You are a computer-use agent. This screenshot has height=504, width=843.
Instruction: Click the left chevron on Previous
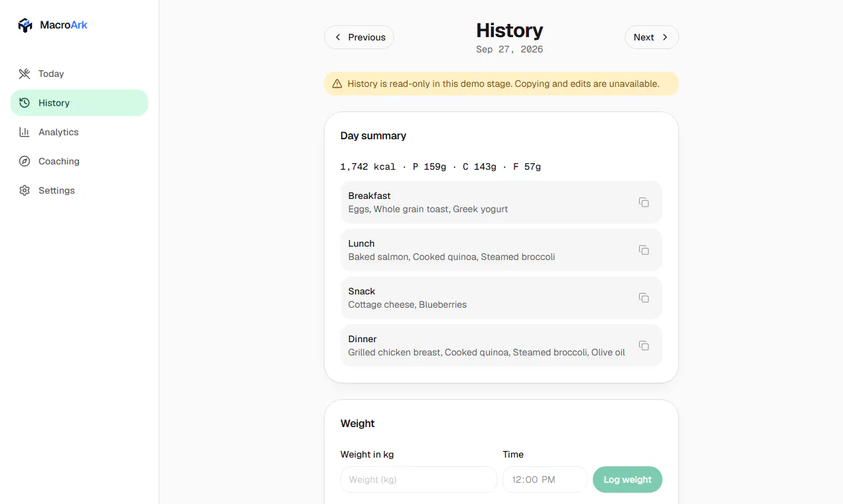pos(338,37)
